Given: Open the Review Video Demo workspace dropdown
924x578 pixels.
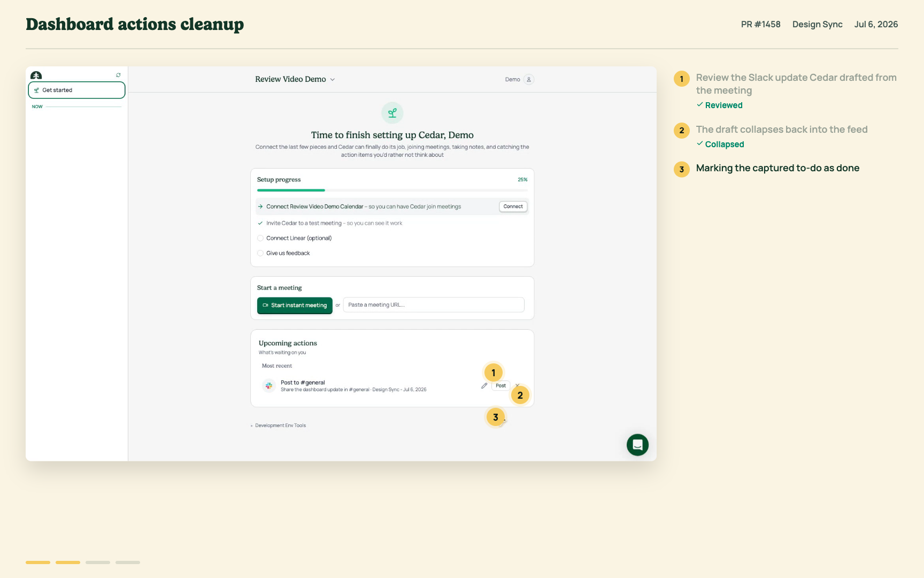Looking at the screenshot, I should tap(295, 79).
